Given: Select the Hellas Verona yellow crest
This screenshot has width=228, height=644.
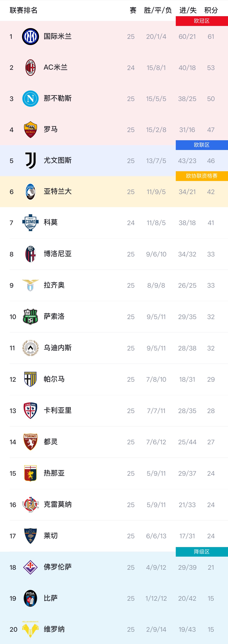Looking at the screenshot, I should click(x=30, y=629).
